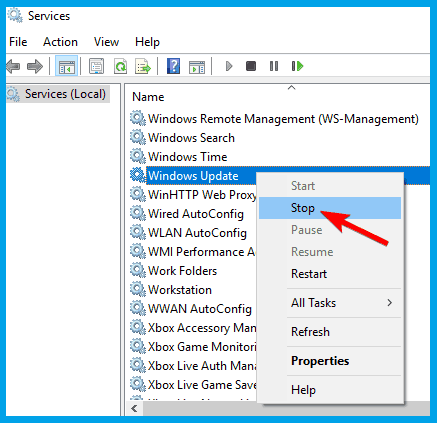Select the Wired AutoConfig service
Screen dimensions: 437x423
[x=196, y=214]
